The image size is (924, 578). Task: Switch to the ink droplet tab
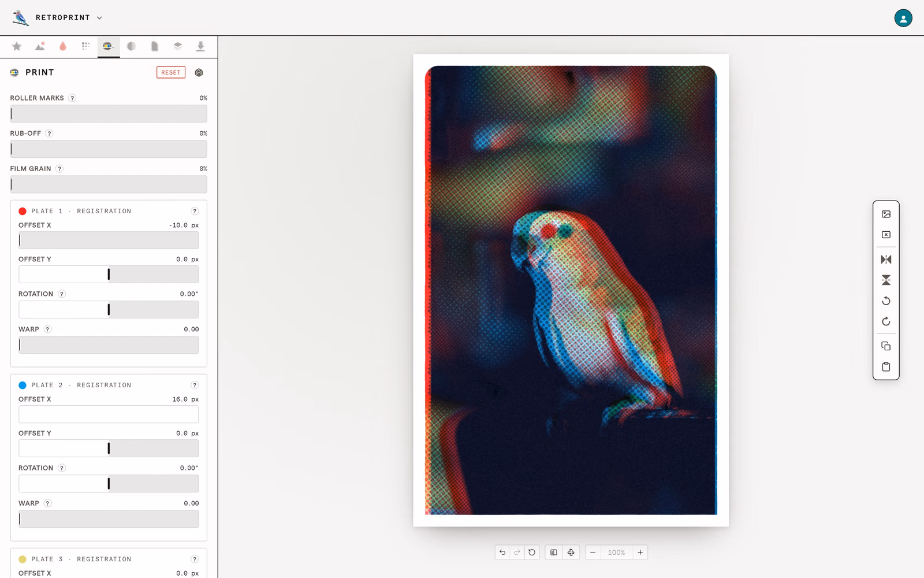click(63, 46)
